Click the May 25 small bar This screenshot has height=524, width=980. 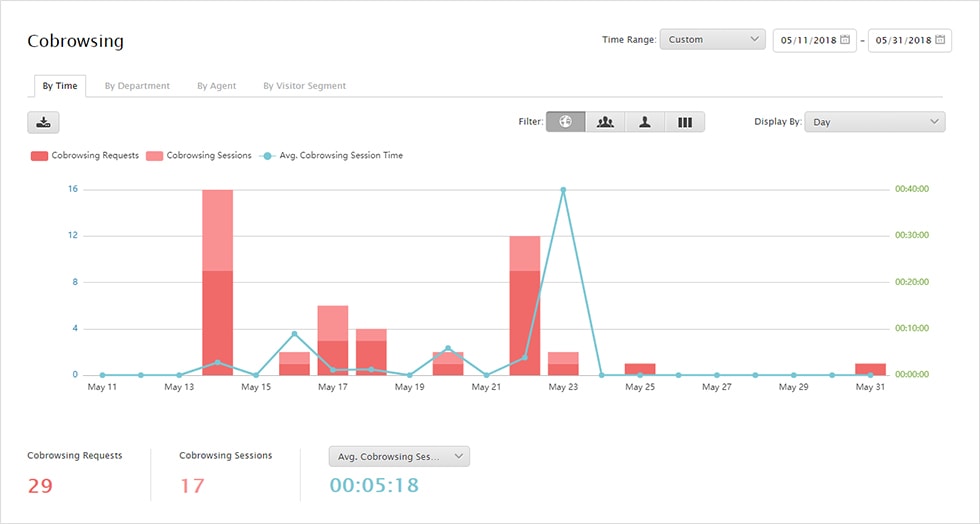point(640,370)
